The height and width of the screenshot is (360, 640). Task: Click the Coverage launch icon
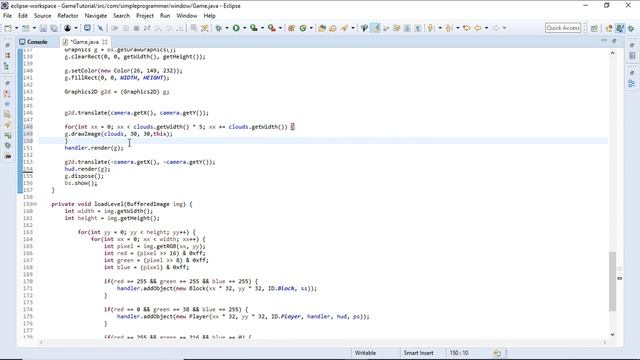tap(254, 28)
